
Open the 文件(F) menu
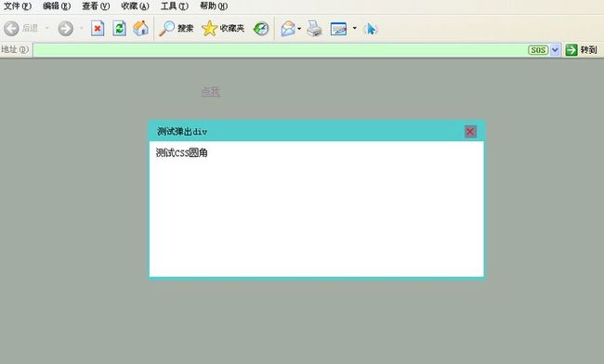18,6
